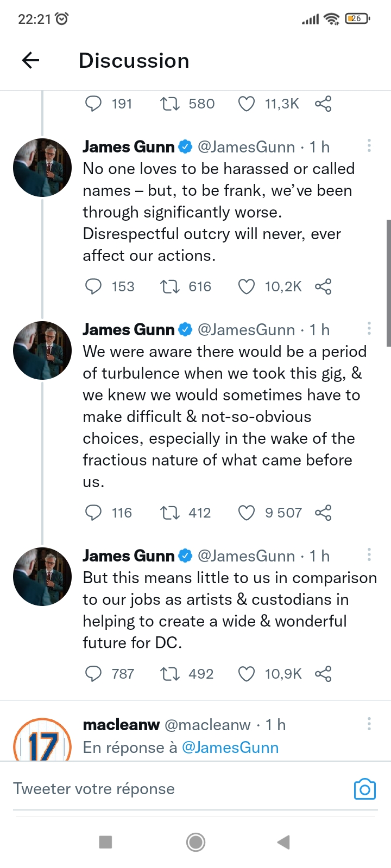Retweet the tweet with 616 retweets
The image size is (391, 868).
(x=170, y=286)
